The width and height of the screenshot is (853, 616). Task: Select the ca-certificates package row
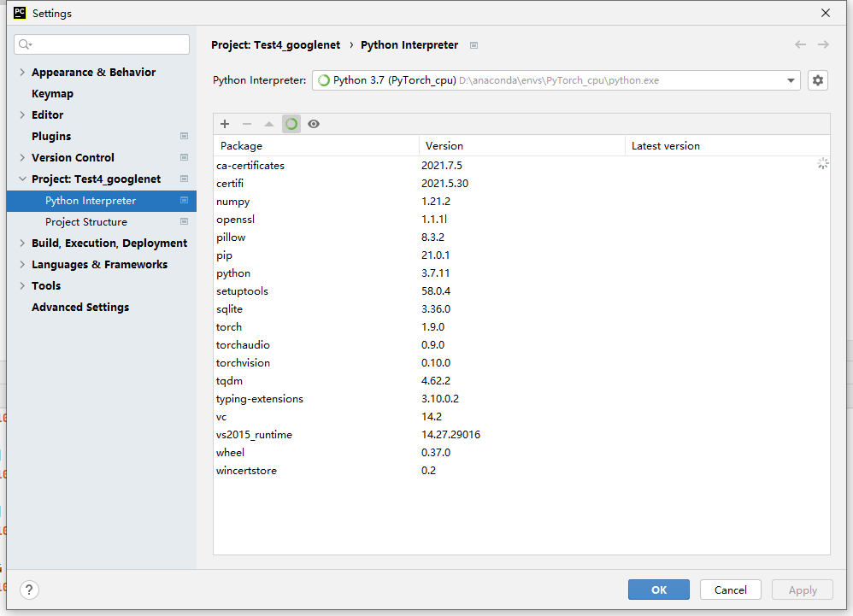[x=521, y=165]
